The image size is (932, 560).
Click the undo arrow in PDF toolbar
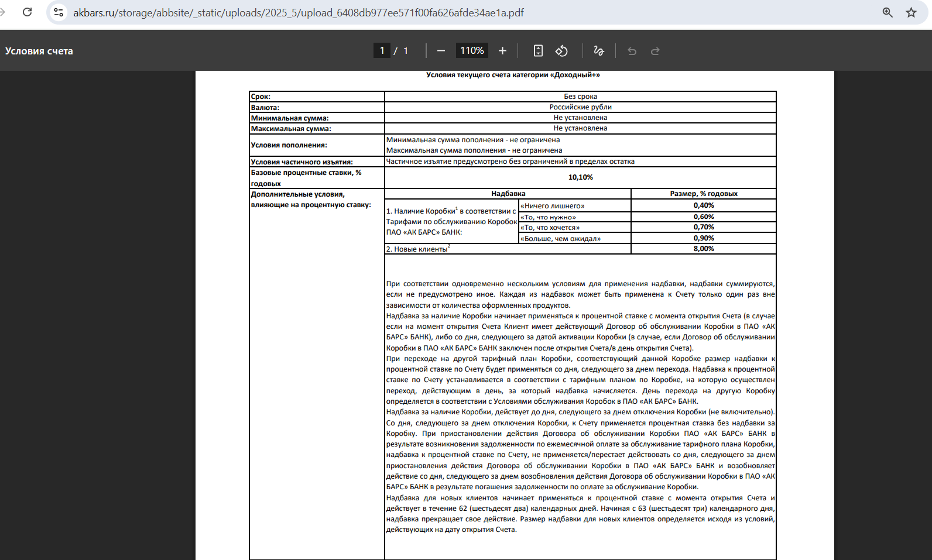632,51
